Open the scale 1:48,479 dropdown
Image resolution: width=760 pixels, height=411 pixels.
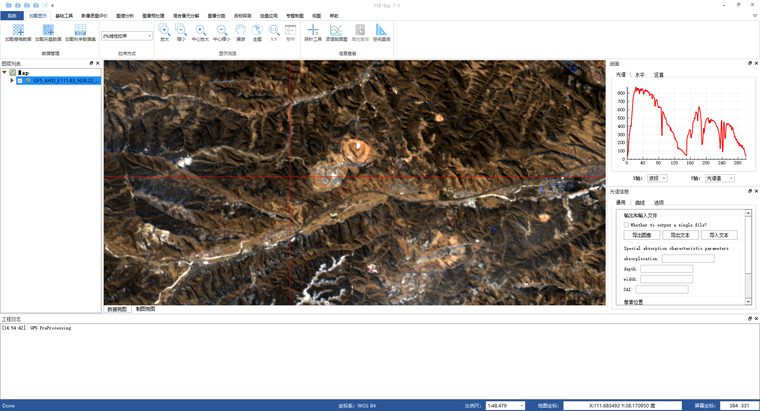tap(506, 406)
